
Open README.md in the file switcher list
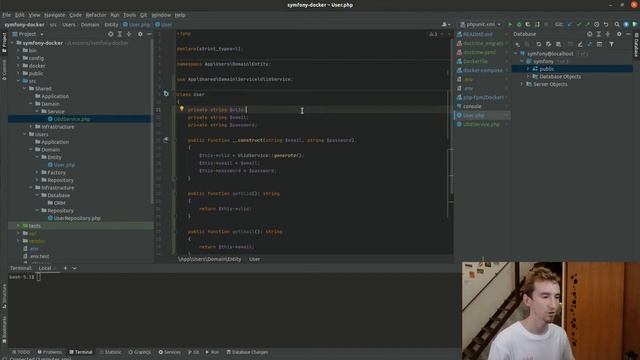(x=477, y=34)
